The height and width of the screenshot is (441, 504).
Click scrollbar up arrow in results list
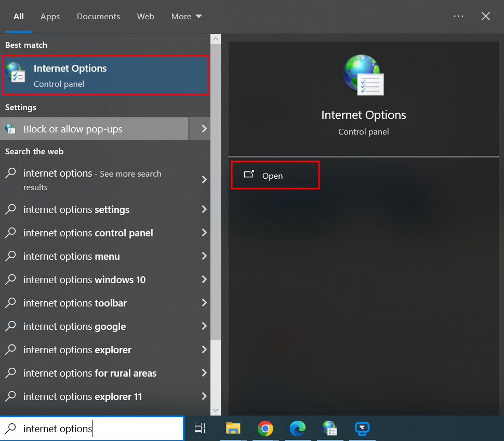click(216, 39)
